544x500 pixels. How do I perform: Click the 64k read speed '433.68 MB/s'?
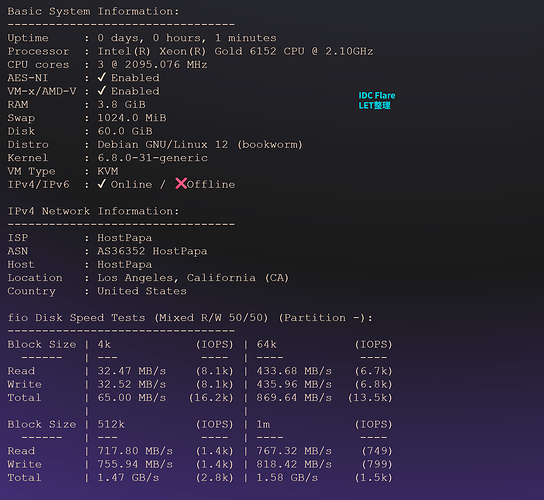click(294, 371)
